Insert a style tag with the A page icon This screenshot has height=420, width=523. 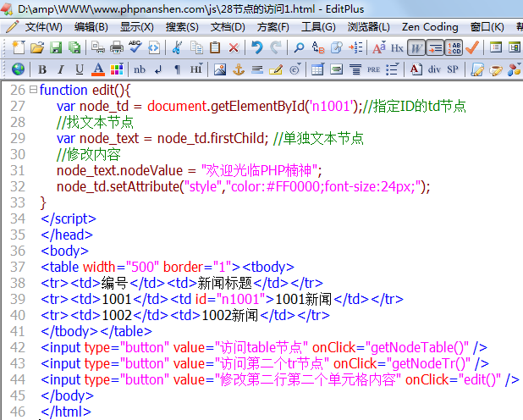(x=416, y=69)
